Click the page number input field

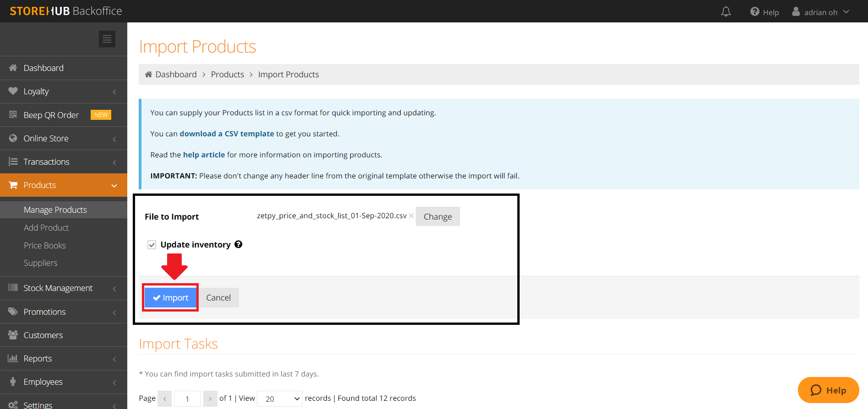click(x=187, y=398)
